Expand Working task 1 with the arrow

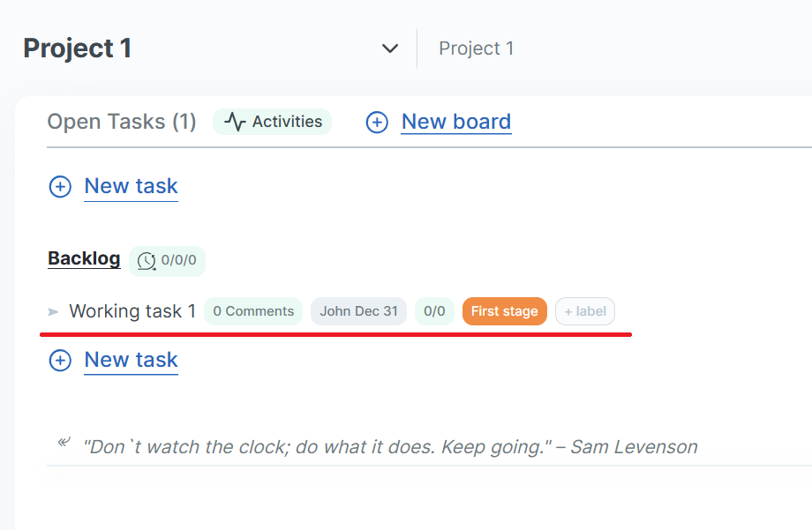click(x=54, y=312)
